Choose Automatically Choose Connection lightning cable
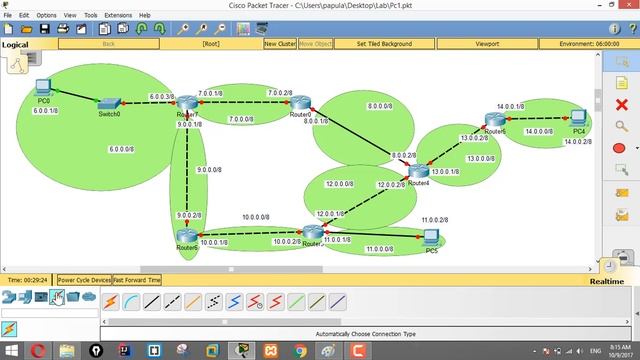Screen dimensions: 640x360 click(x=111, y=302)
